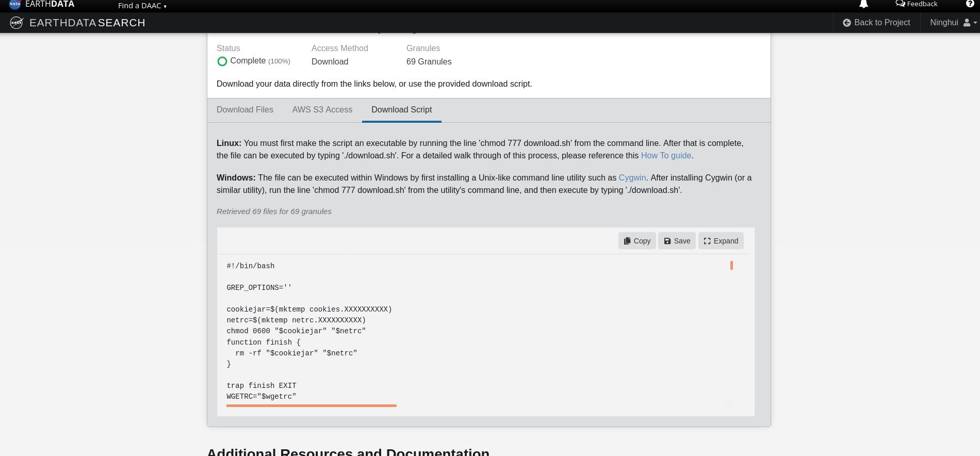Screen dimensions: 980x456
Task: Switch to the Download Files tab
Action: (245, 110)
